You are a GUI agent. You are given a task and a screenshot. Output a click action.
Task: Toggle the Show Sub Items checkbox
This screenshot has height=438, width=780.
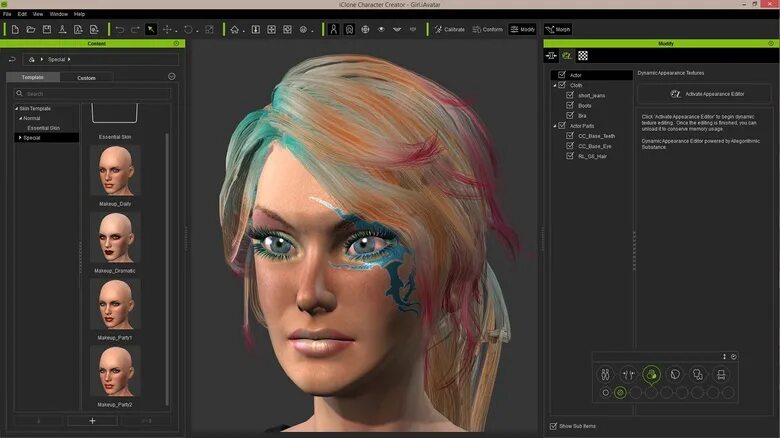[553, 426]
